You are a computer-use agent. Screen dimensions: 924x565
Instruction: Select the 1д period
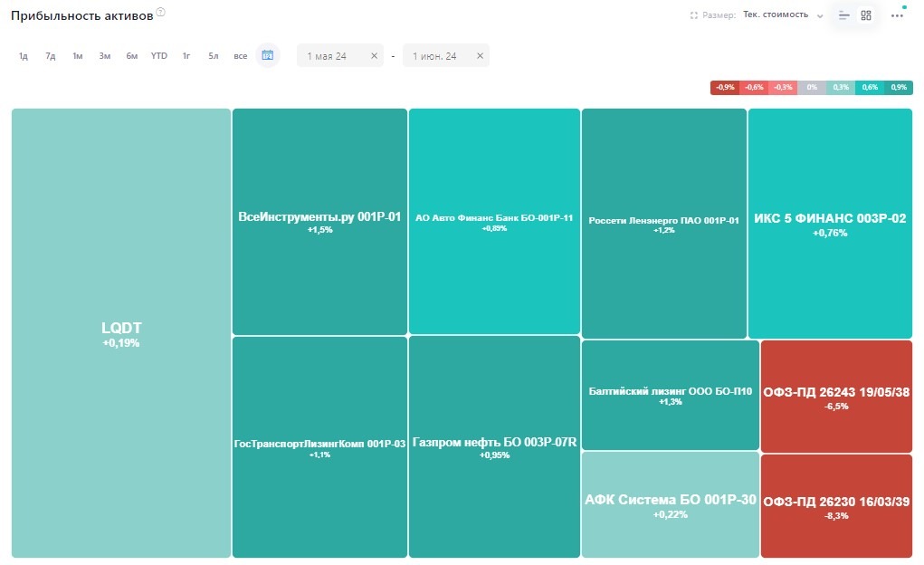24,56
